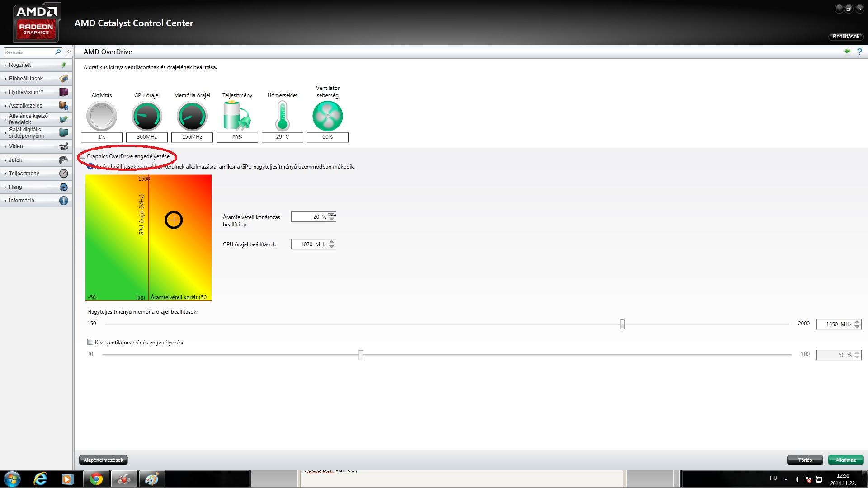
Task: Click the search magnifier icon in Keresés box
Action: point(58,52)
